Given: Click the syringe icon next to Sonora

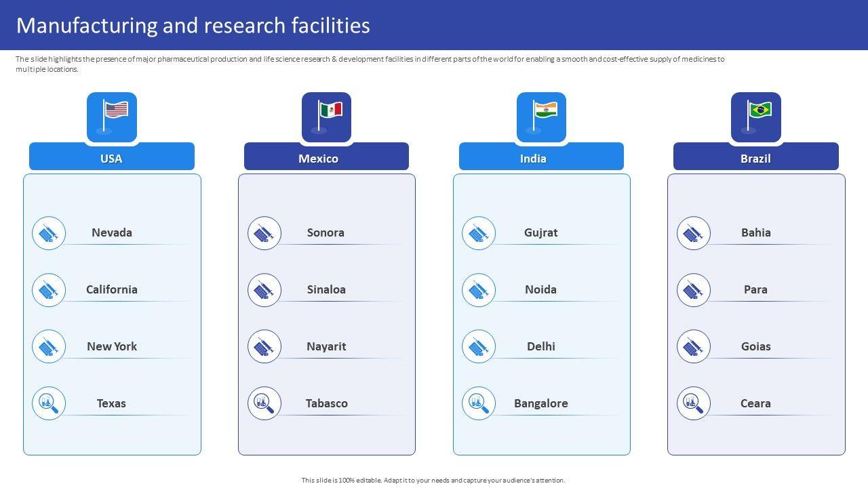Looking at the screenshot, I should point(264,233).
